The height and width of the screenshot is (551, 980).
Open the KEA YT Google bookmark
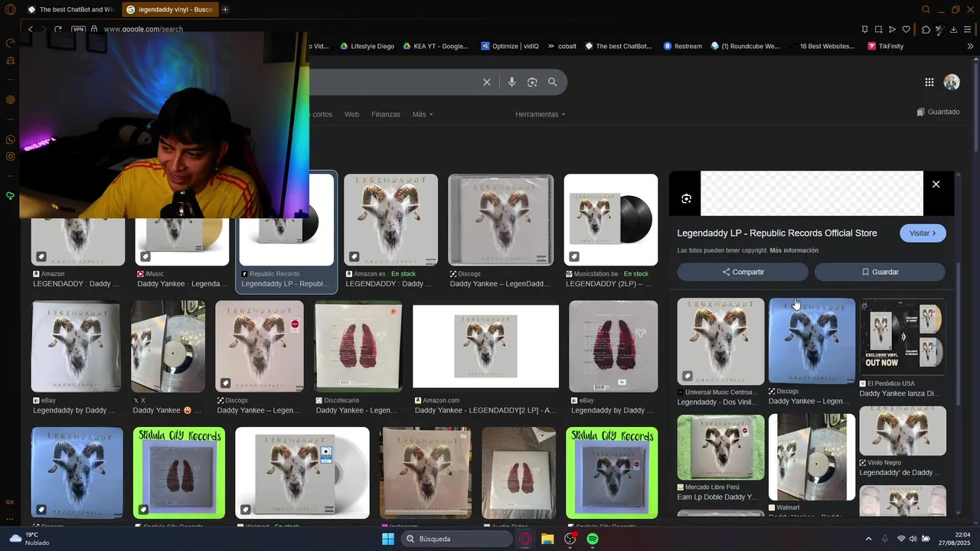point(435,46)
